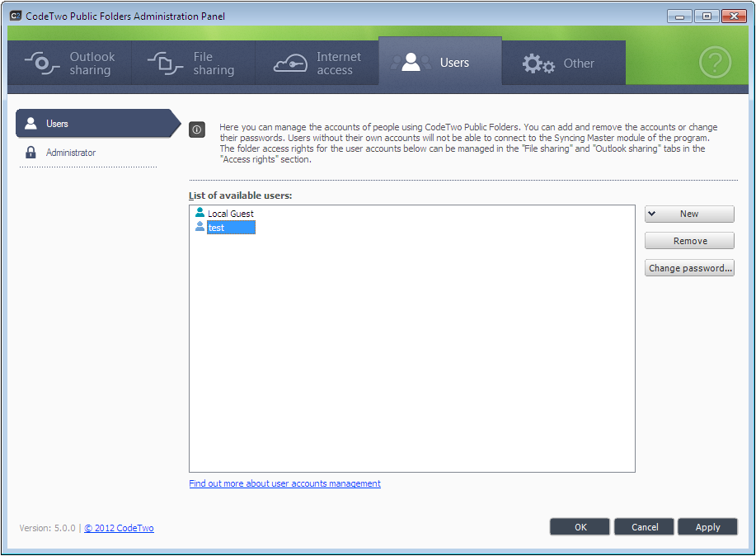Click the Internet access cloud key icon
Screen dimensions: 756x556
(290, 64)
